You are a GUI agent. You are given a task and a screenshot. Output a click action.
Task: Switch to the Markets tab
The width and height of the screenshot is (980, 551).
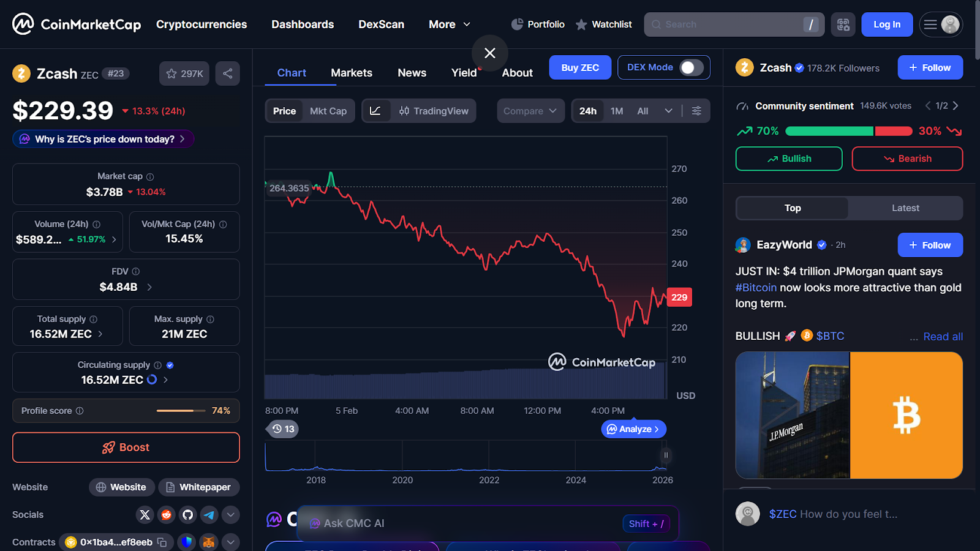pyautogui.click(x=351, y=73)
